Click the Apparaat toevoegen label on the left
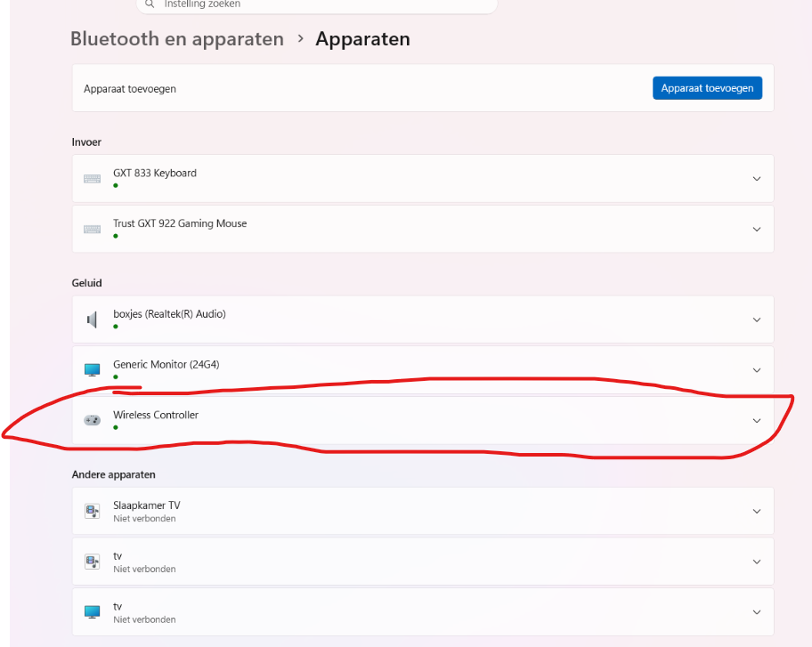 (x=130, y=89)
